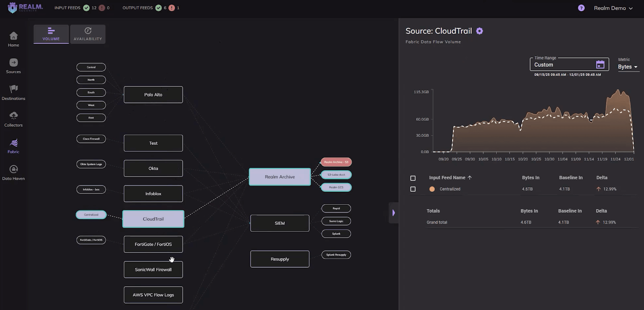The image size is (644, 310).
Task: Select the SonicWall Firewall node
Action: pyautogui.click(x=153, y=270)
